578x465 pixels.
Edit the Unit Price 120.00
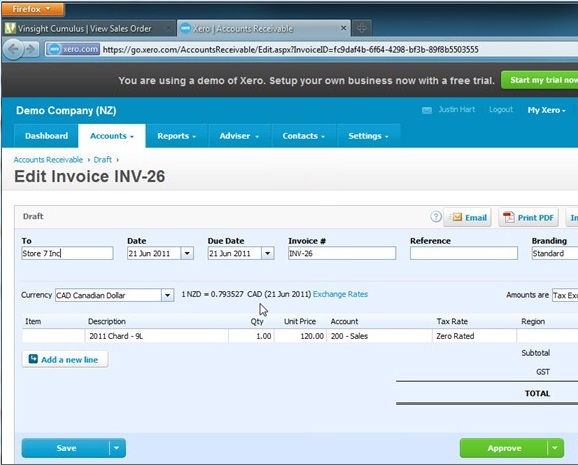pyautogui.click(x=300, y=336)
